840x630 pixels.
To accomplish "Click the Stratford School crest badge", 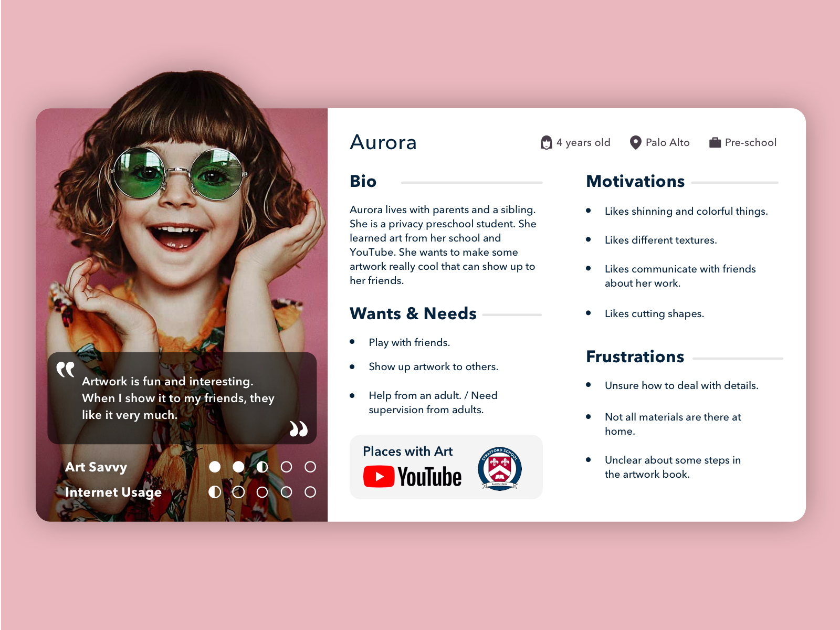I will point(500,467).
